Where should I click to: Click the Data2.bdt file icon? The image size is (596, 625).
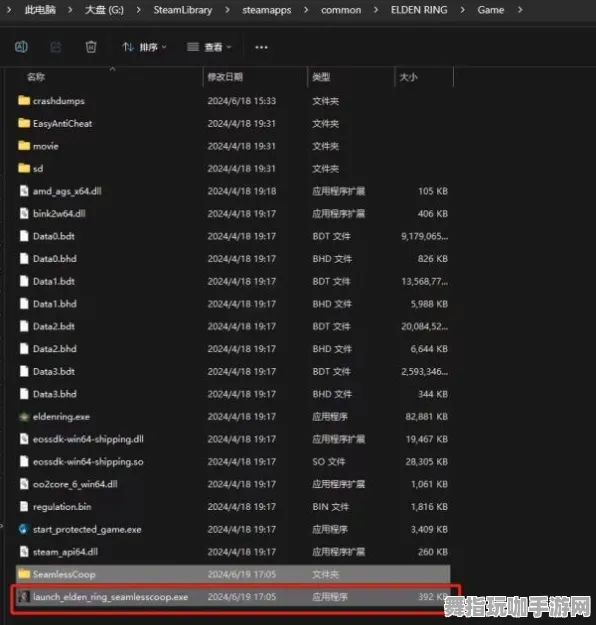tap(24, 326)
